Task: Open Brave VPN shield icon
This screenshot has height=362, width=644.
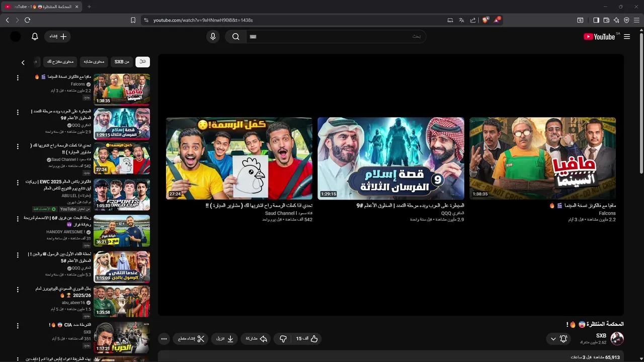Action: tap(626, 20)
